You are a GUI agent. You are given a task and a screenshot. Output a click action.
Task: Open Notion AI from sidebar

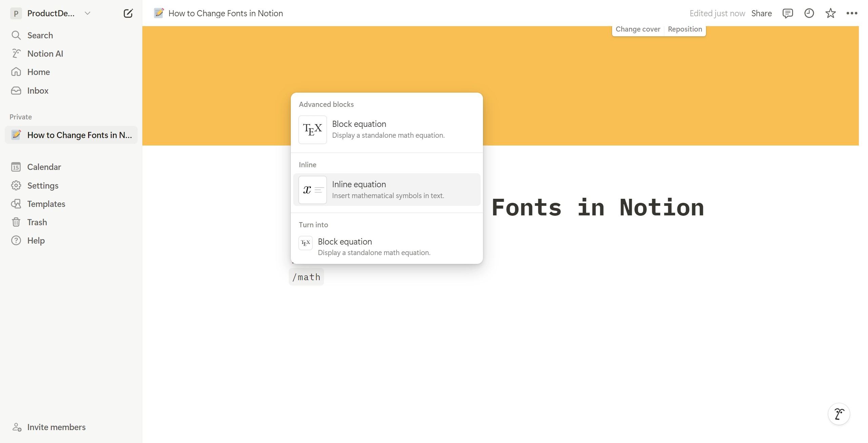[71, 54]
